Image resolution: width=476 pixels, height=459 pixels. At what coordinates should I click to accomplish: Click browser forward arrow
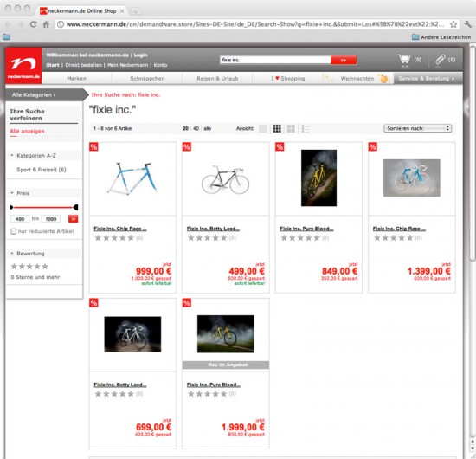click(x=21, y=24)
